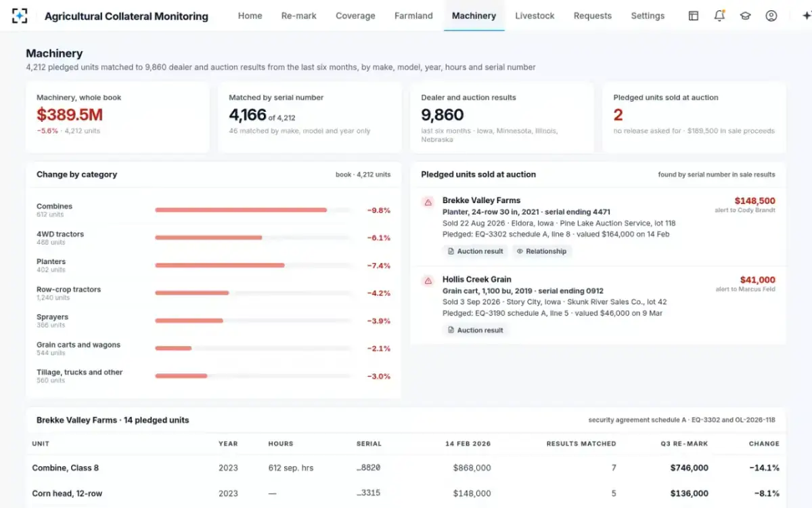Sort by the CHANGE column header
The width and height of the screenshot is (812, 508).
pos(764,444)
